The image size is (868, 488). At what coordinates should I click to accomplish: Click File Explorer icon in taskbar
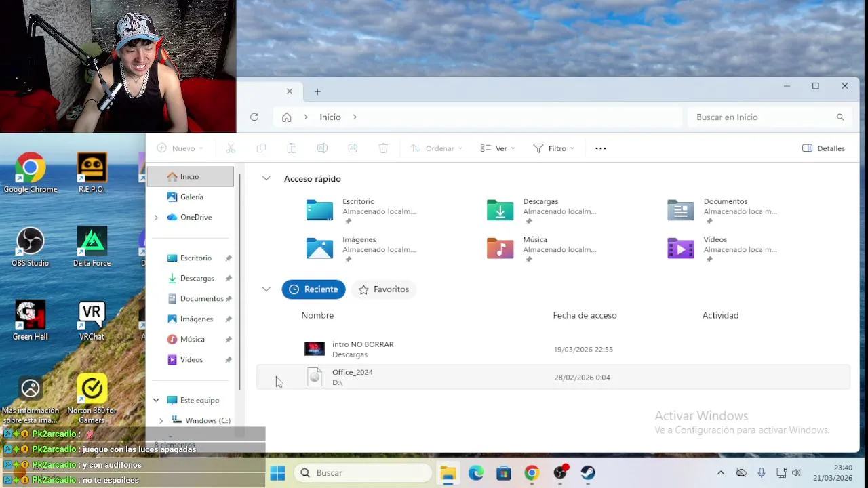click(x=448, y=473)
